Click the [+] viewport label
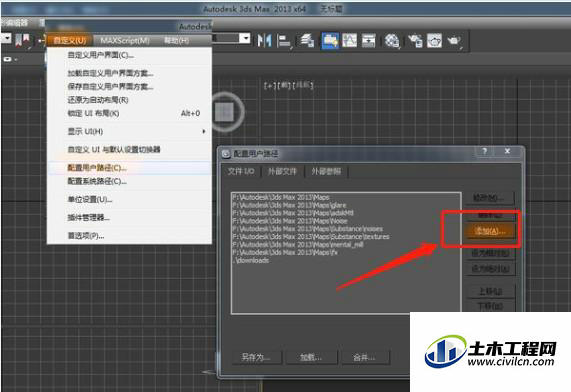Viewport: 571px width, 392px height. (x=270, y=86)
